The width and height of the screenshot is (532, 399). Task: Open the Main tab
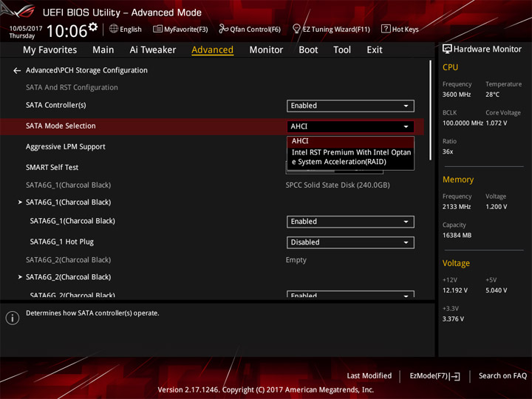[x=103, y=50]
